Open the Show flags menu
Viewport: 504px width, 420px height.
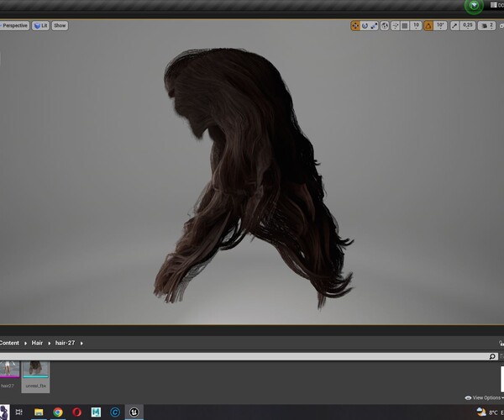click(x=60, y=26)
